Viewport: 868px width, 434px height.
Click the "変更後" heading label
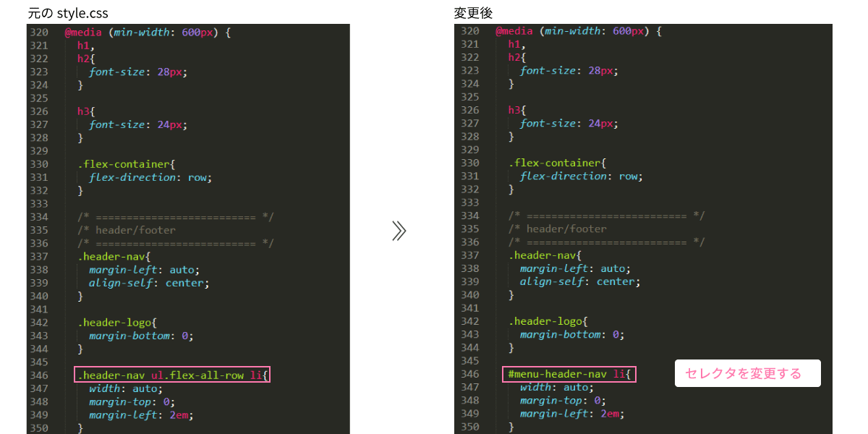[x=473, y=13]
